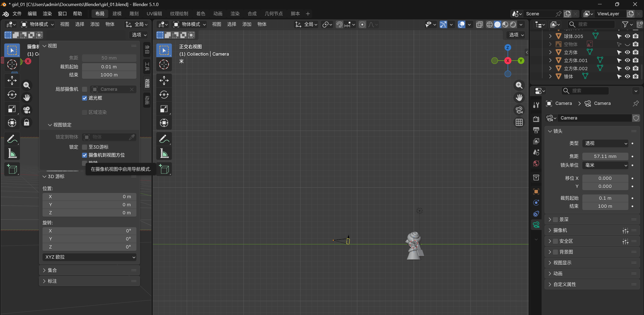Pick the Measure tool in right viewport

(164, 153)
